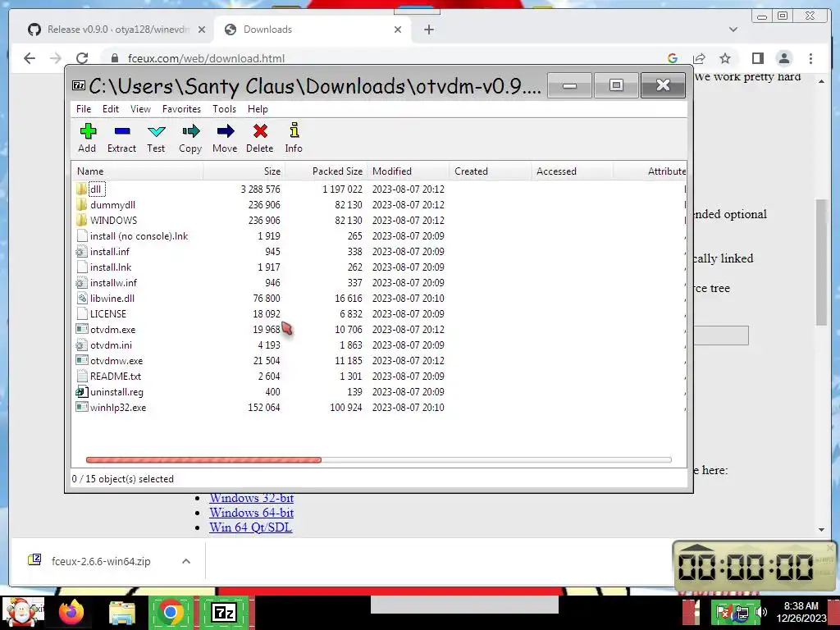Expand the Chrome tab search chevron
840x630 pixels.
(733, 30)
